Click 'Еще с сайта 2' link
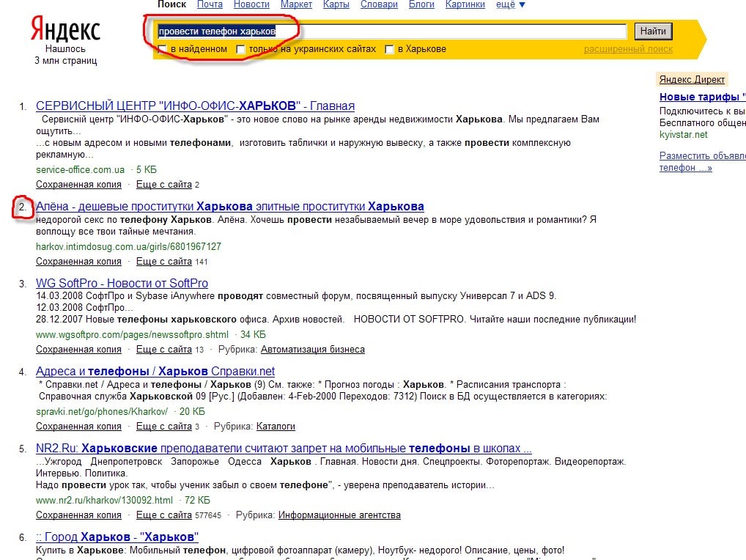The height and width of the screenshot is (560, 746). coord(168,185)
